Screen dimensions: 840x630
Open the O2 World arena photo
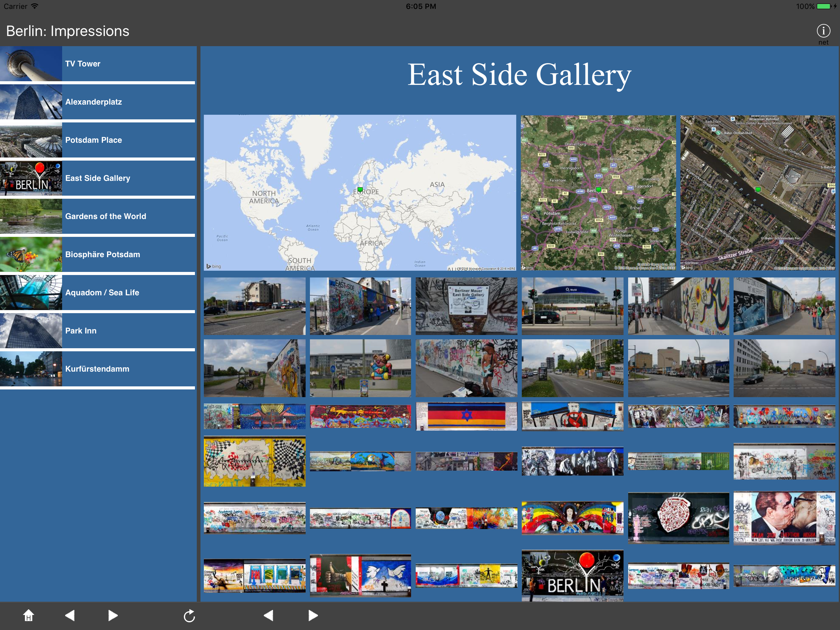[572, 306]
